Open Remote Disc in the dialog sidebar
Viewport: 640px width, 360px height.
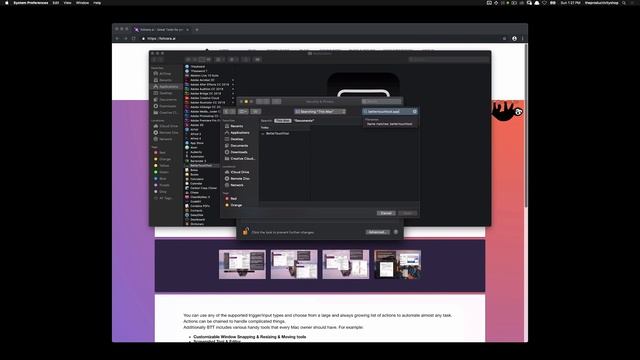tap(240, 179)
